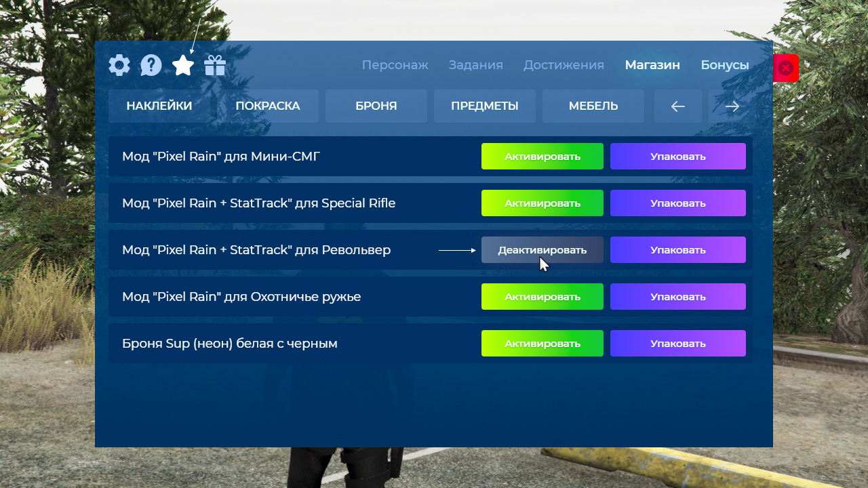
Task: Select the Охотничье ружье mod name text
Action: [241, 297]
